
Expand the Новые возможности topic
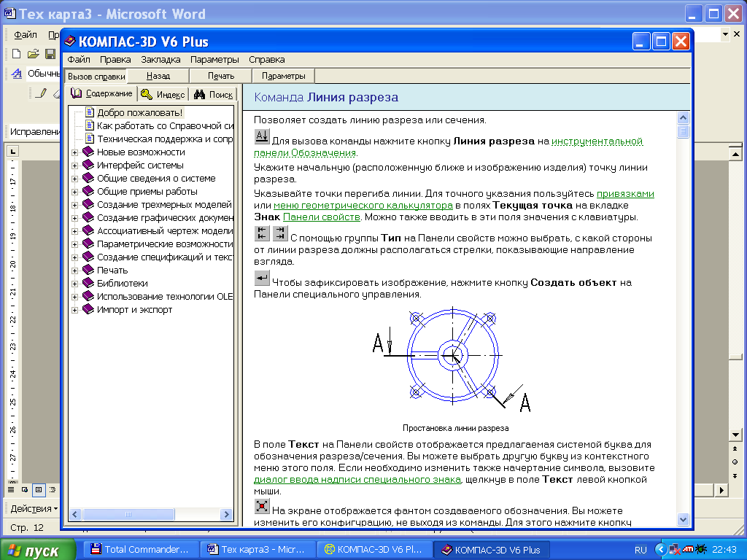click(75, 153)
